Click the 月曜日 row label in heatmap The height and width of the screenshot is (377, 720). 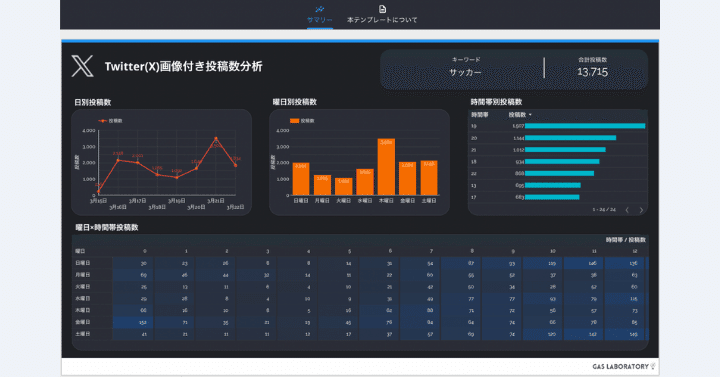[x=83, y=275]
